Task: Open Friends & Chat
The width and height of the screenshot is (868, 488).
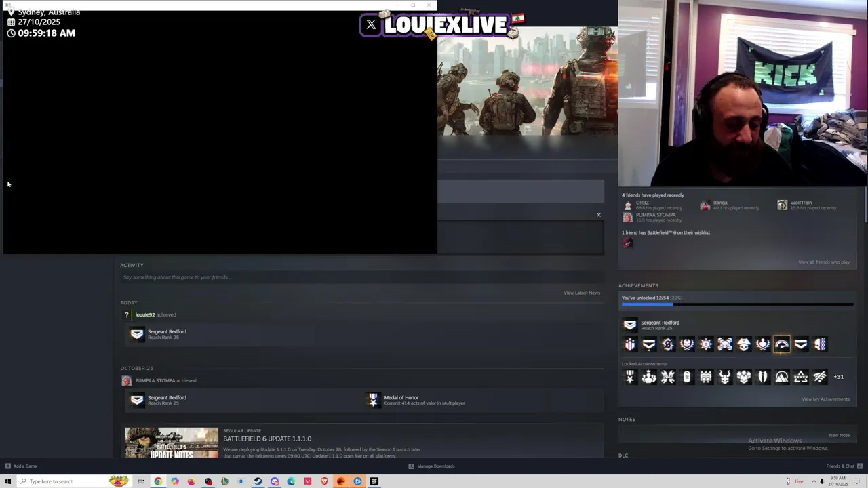Action: point(844,466)
